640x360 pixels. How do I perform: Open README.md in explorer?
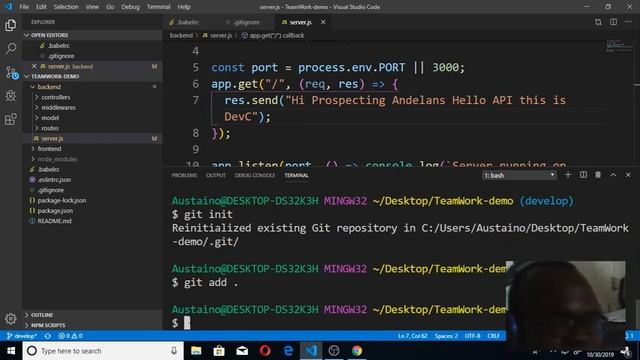[x=93, y=221]
